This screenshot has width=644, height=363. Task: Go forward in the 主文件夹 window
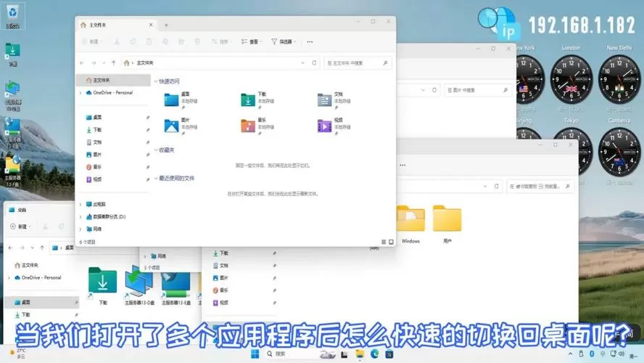point(94,63)
